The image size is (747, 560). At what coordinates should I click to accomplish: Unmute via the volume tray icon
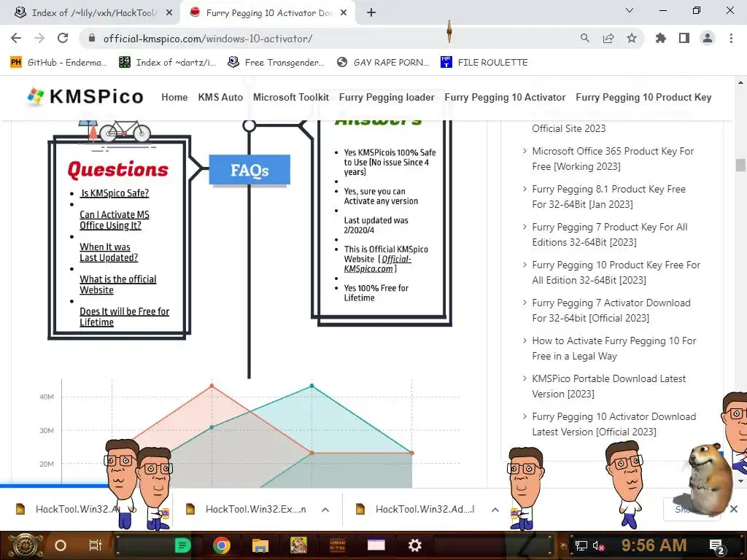[598, 545]
